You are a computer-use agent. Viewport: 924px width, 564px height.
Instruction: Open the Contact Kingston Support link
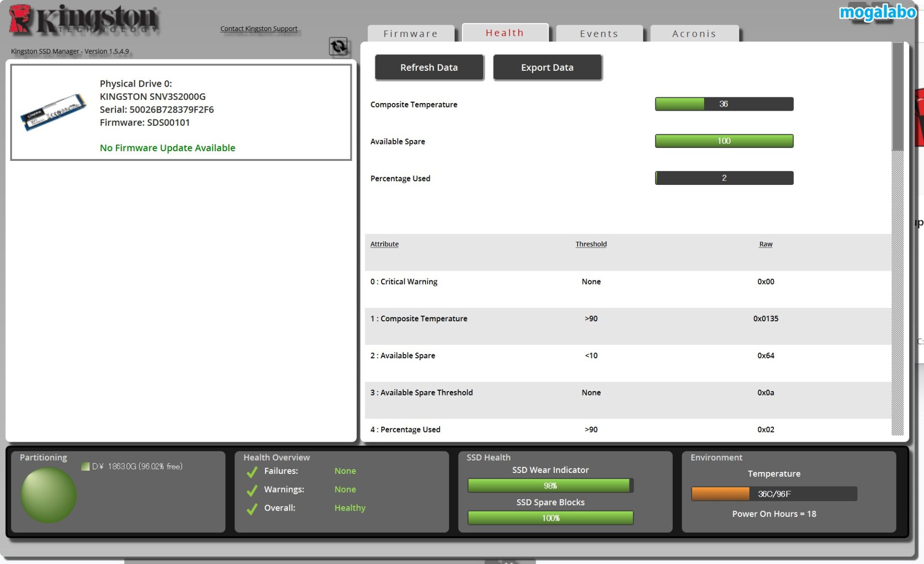(x=258, y=28)
